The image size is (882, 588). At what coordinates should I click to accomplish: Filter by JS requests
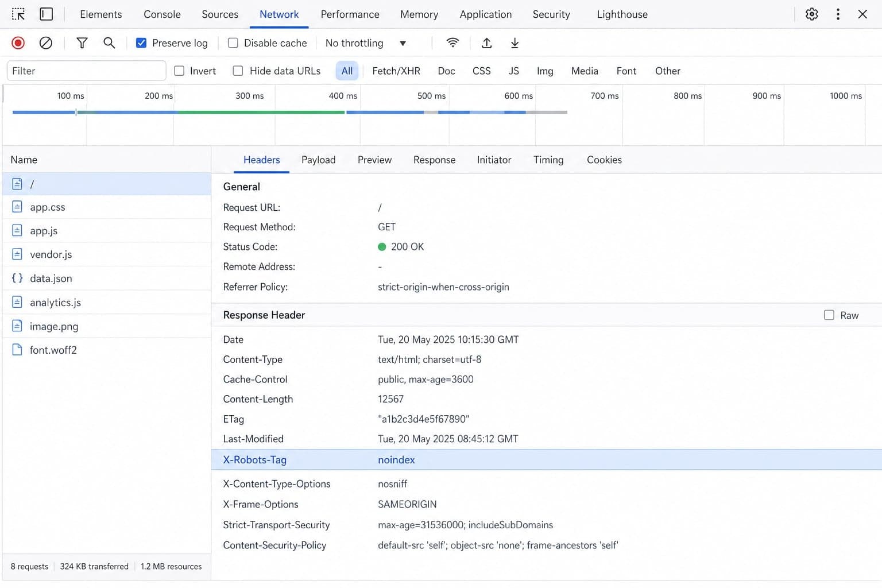coord(514,71)
